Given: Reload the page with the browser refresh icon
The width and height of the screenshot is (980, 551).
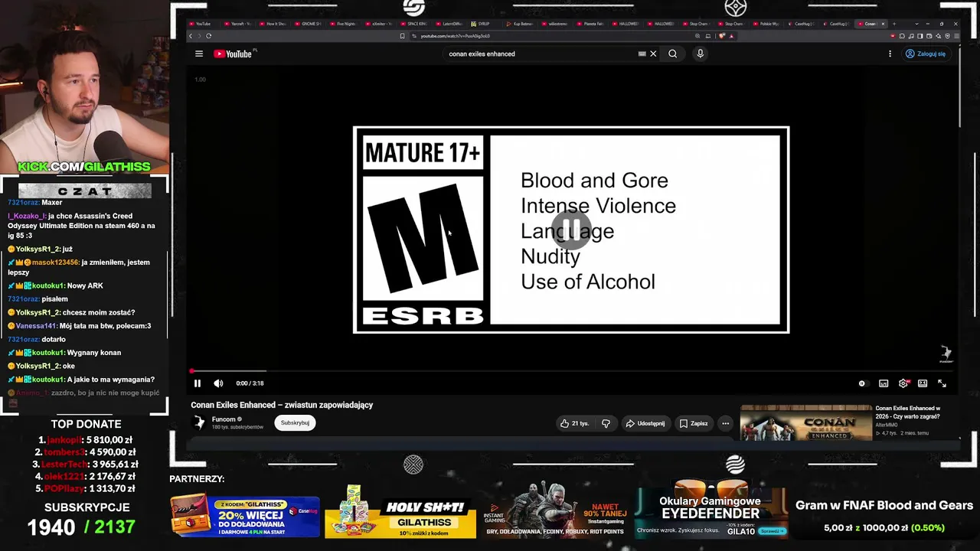Looking at the screenshot, I should (x=208, y=36).
